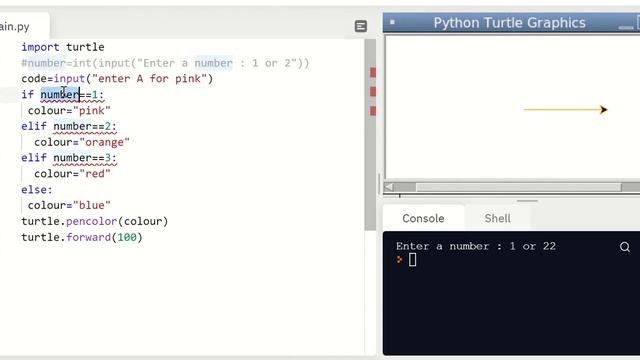Click the turtle.pencolor(colour) line

tap(95, 221)
